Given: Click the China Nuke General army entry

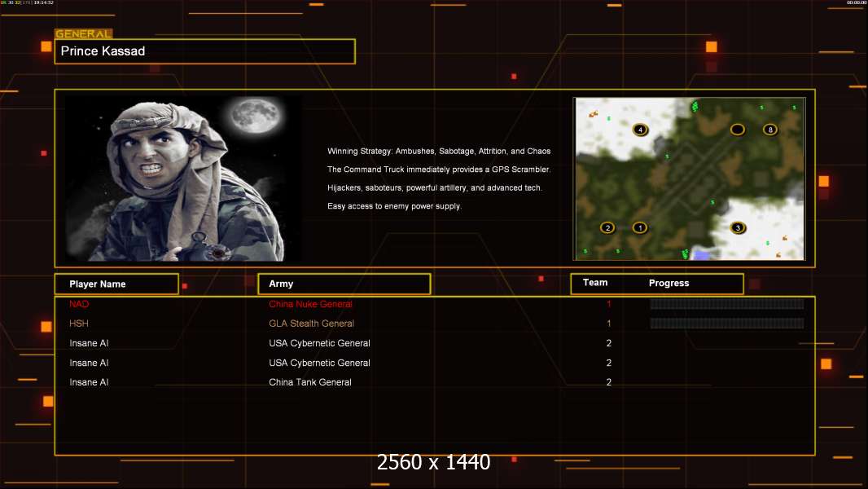Looking at the screenshot, I should (x=310, y=304).
